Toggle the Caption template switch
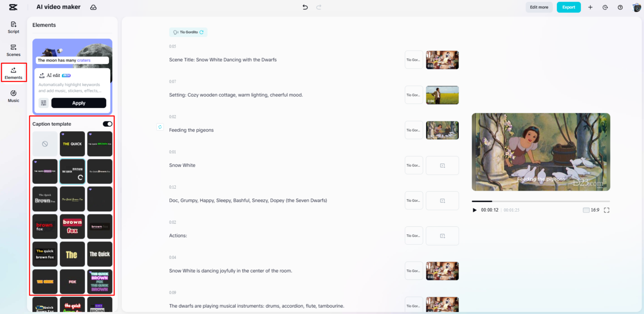 tap(107, 124)
